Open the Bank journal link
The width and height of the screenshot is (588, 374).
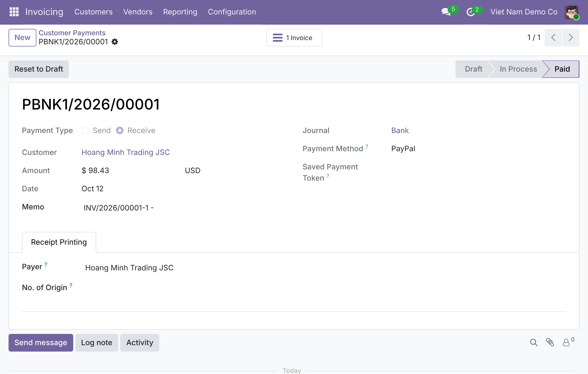coord(400,130)
